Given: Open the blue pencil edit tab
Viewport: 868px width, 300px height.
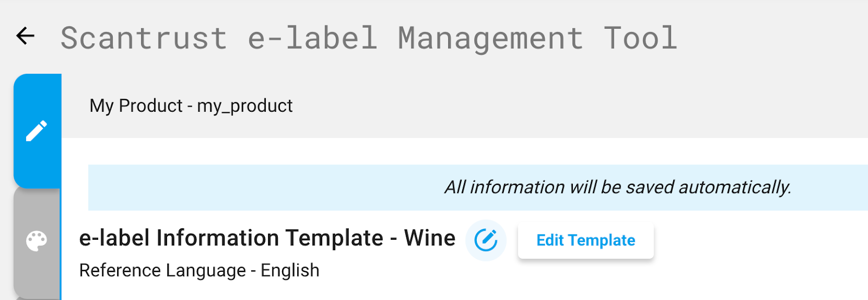Looking at the screenshot, I should (37, 131).
